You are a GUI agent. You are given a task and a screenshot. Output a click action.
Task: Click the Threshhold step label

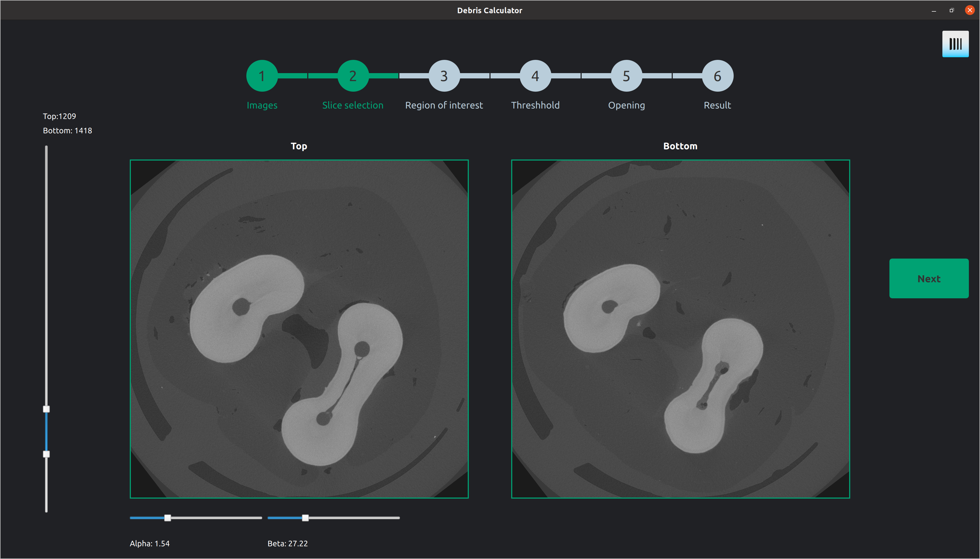tap(535, 105)
